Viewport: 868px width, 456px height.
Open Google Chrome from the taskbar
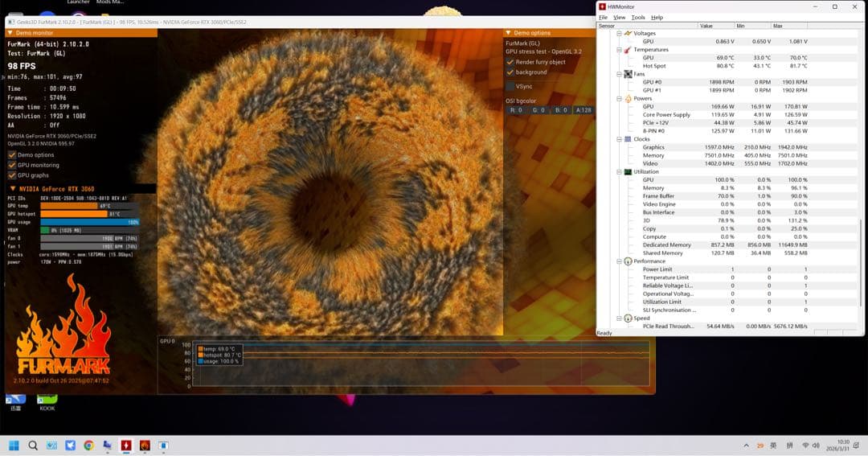(x=88, y=446)
